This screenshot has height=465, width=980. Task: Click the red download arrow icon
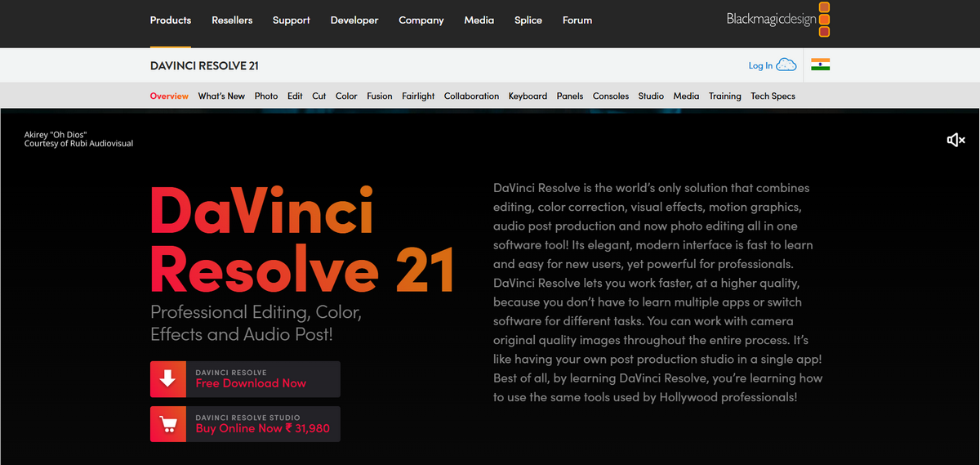click(x=168, y=379)
